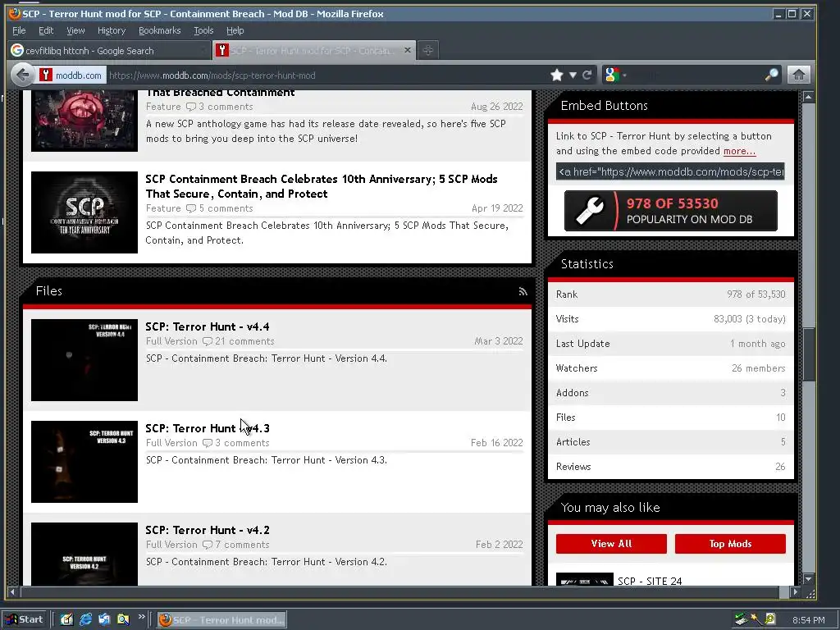The width and height of the screenshot is (840, 630).
Task: Open the home page button
Action: tap(798, 75)
